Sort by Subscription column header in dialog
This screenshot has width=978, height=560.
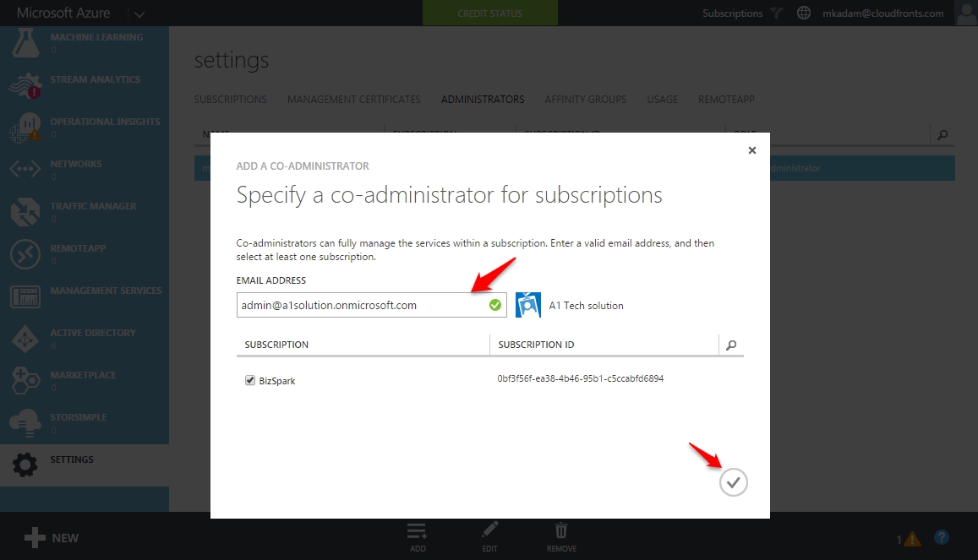click(276, 345)
